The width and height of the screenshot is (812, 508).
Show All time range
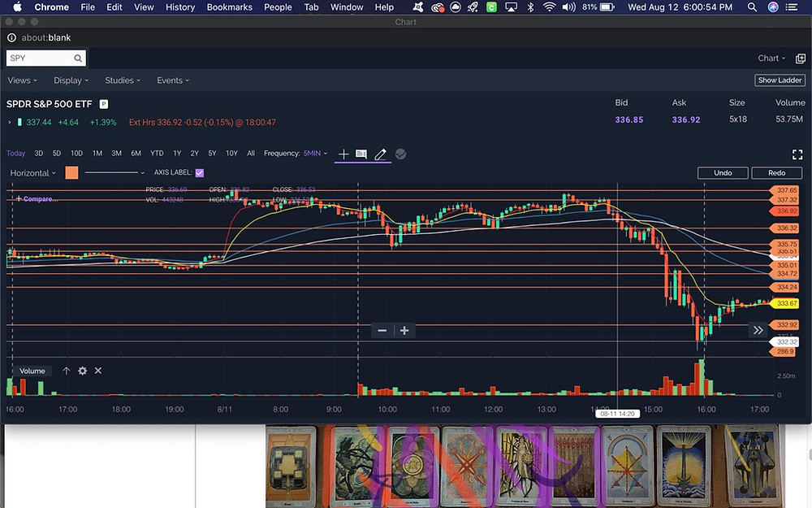(x=251, y=154)
